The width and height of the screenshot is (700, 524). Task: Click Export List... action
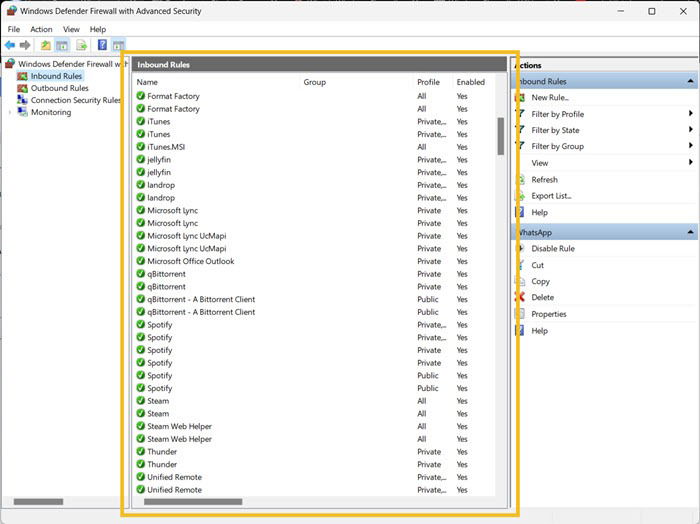551,196
